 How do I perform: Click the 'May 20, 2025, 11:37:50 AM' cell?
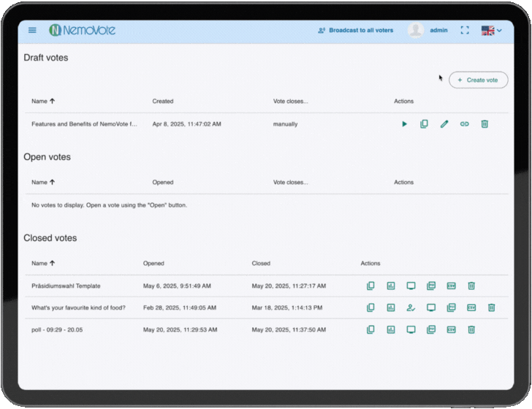point(289,329)
